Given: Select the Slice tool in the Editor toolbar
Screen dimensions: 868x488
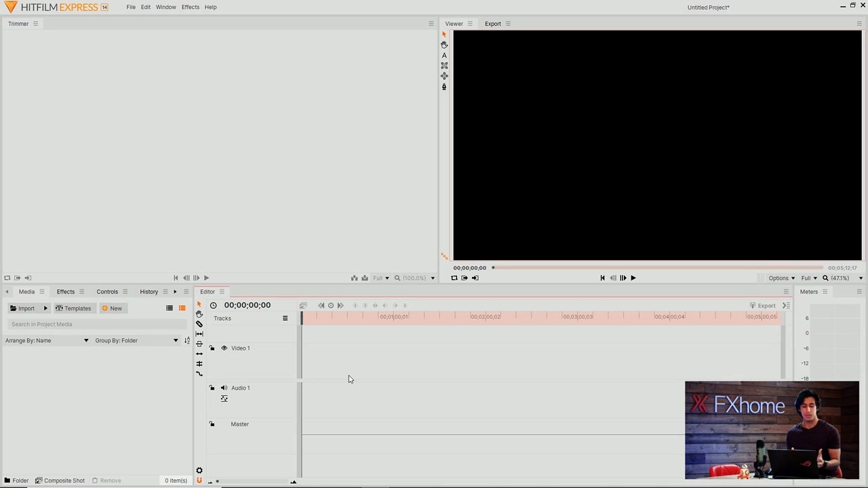Looking at the screenshot, I should point(199,323).
